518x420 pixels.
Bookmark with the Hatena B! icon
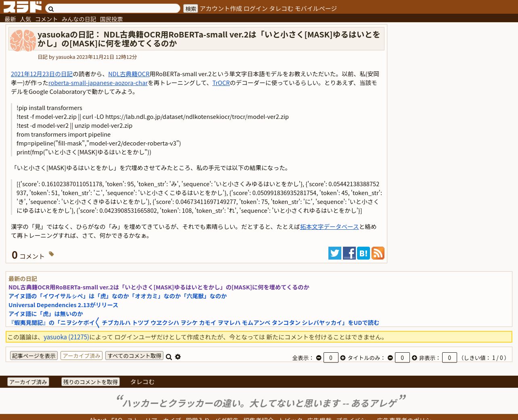click(363, 253)
